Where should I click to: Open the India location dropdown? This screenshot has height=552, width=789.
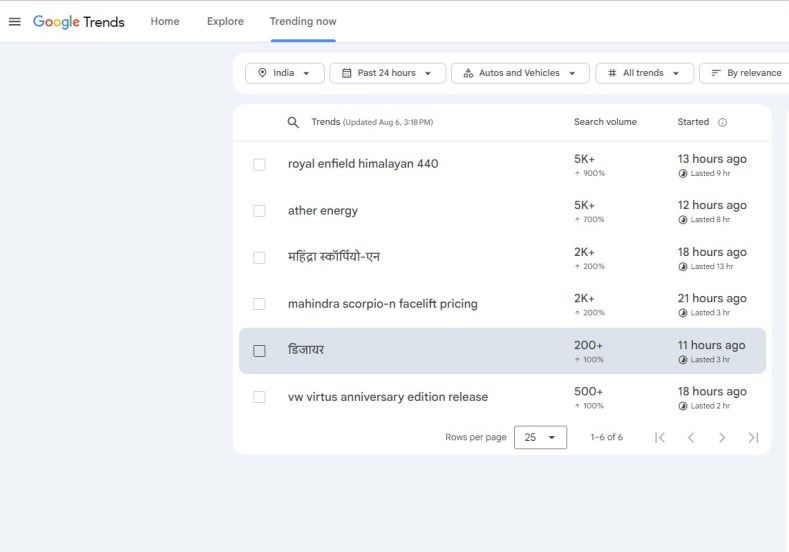click(x=285, y=73)
